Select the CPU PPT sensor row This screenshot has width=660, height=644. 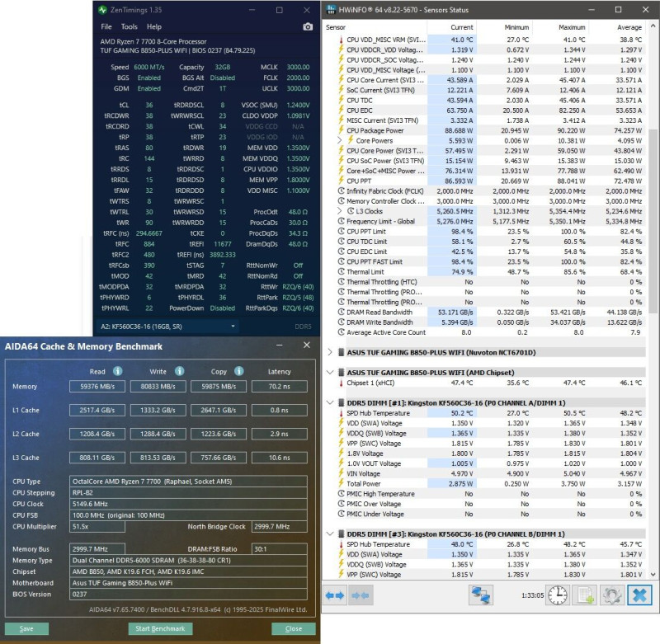click(x=491, y=181)
